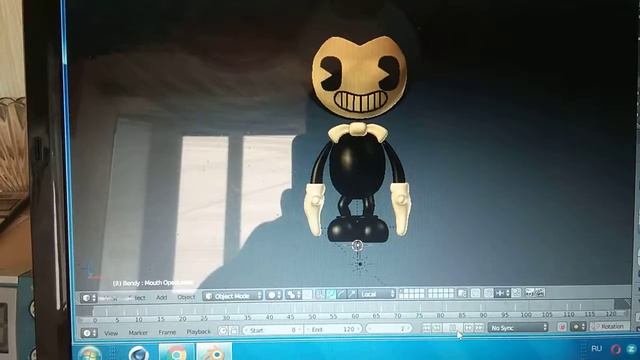Open the pivot point selector

pyautogui.click(x=293, y=295)
